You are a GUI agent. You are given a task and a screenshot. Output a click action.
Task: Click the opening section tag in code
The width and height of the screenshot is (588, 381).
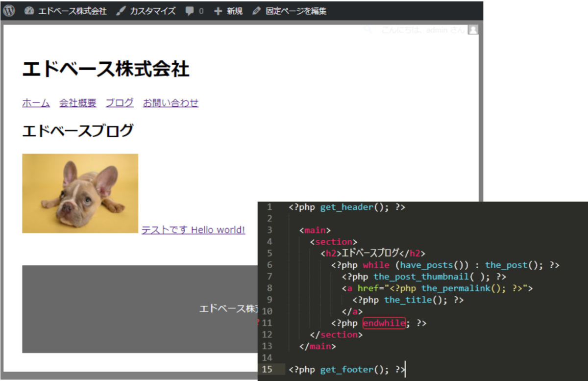click(334, 242)
